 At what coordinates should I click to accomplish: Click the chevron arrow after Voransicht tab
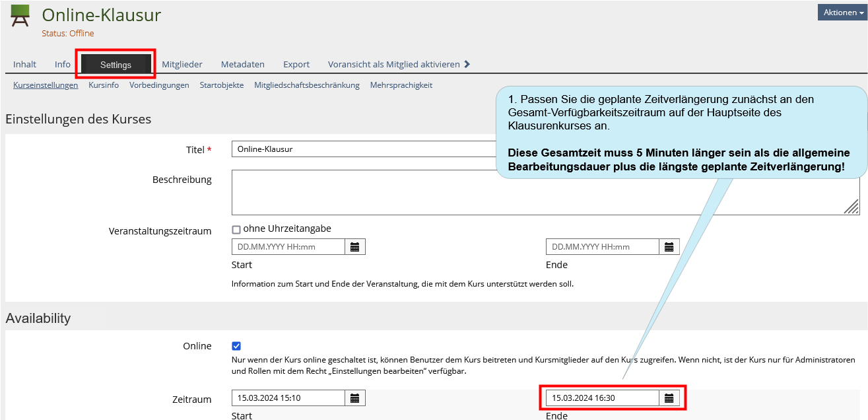[x=467, y=64]
